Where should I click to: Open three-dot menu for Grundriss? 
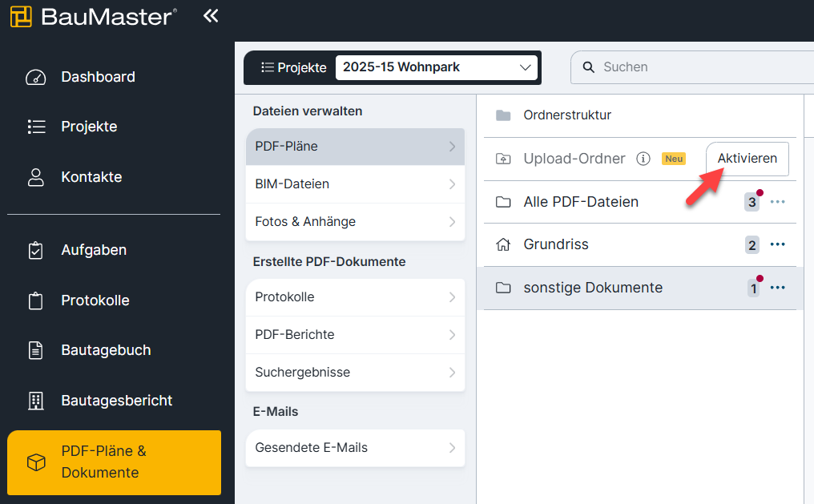click(x=777, y=244)
